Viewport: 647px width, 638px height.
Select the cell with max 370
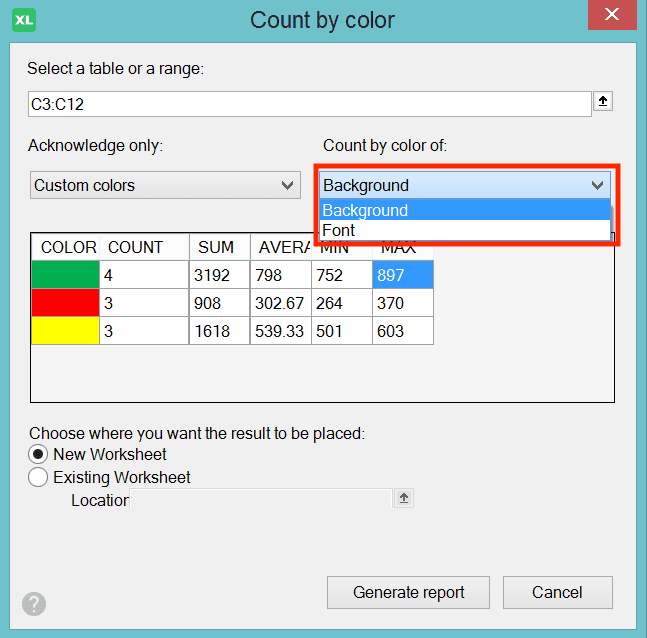coord(403,302)
